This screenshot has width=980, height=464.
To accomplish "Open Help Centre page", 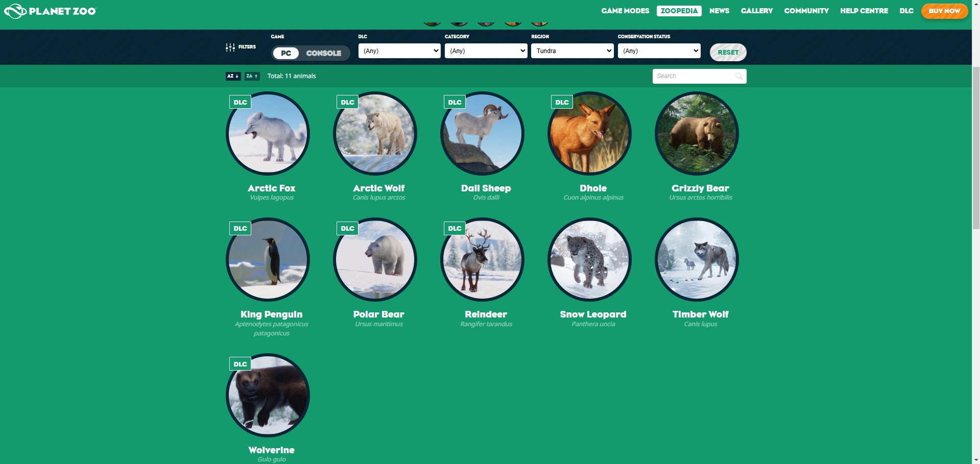I will coord(864,11).
